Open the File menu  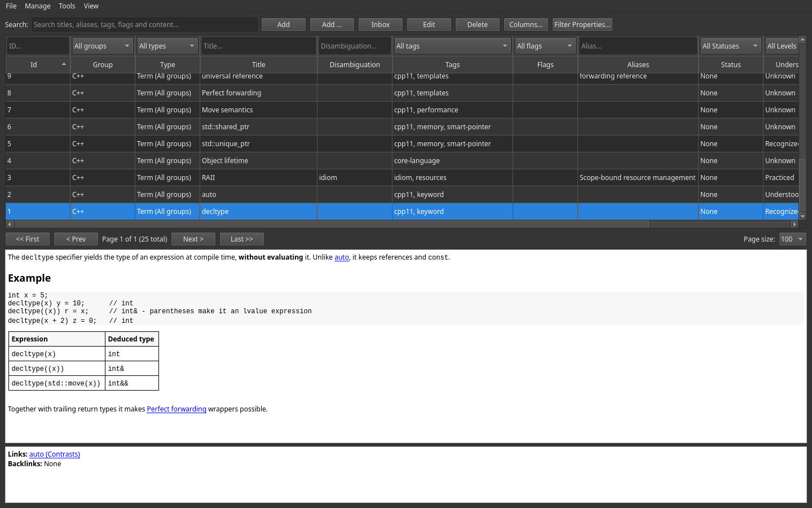(11, 6)
